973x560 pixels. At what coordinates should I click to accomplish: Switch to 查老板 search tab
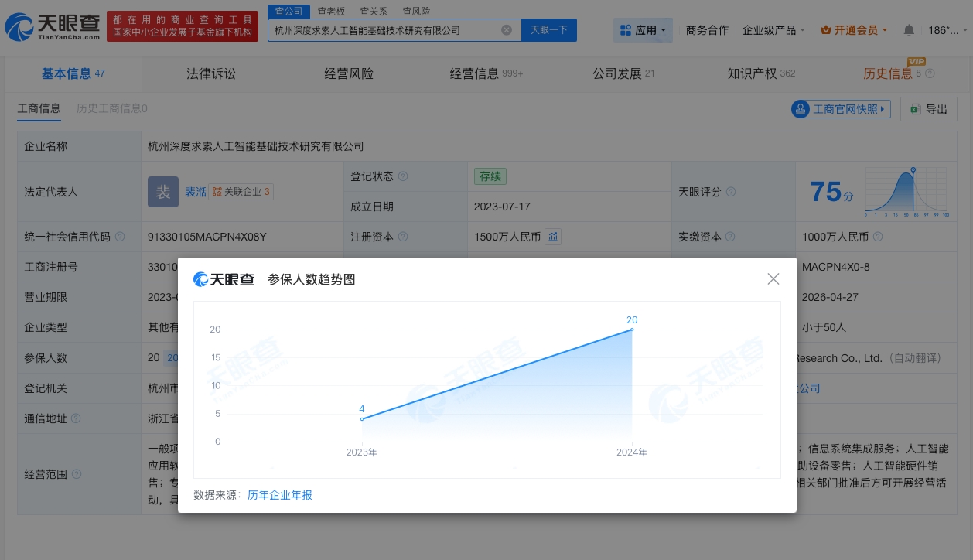tap(331, 11)
